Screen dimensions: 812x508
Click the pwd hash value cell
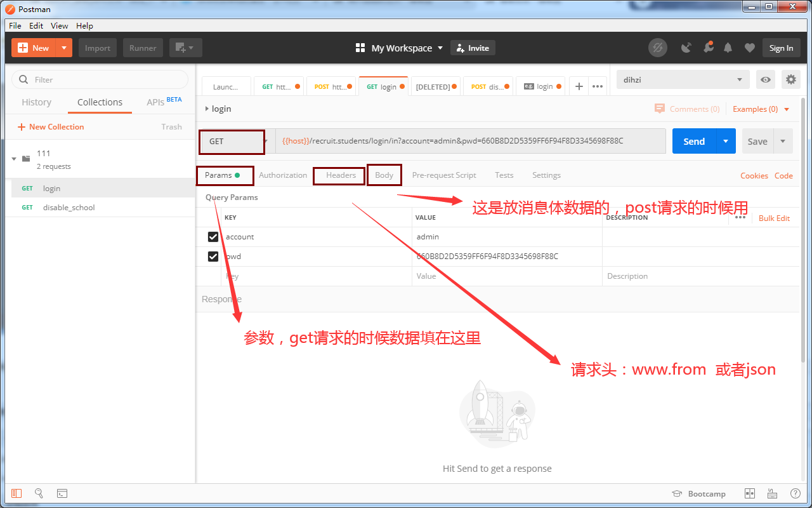pyautogui.click(x=507, y=257)
